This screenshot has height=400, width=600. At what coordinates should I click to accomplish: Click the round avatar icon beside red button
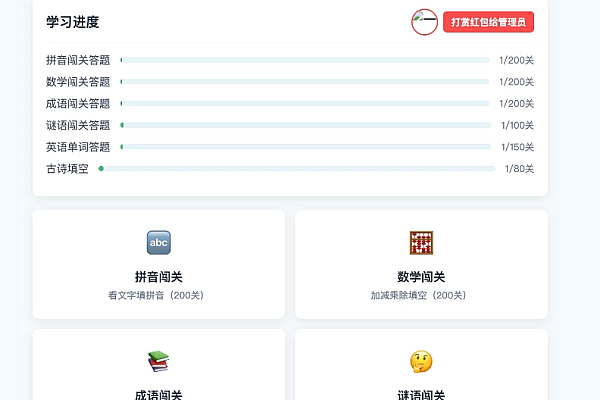[424, 22]
